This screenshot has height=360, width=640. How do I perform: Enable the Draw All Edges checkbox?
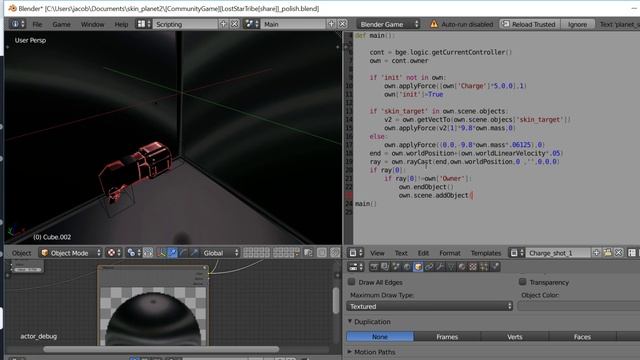coord(351,282)
